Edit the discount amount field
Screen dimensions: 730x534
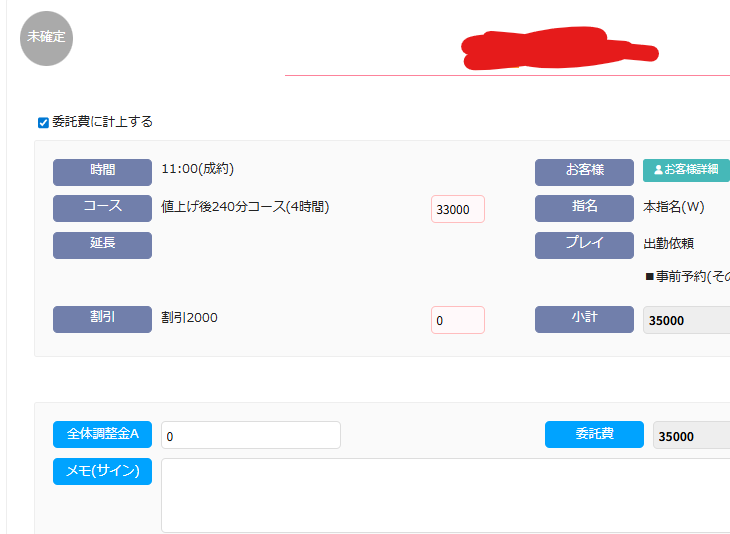[457, 320]
